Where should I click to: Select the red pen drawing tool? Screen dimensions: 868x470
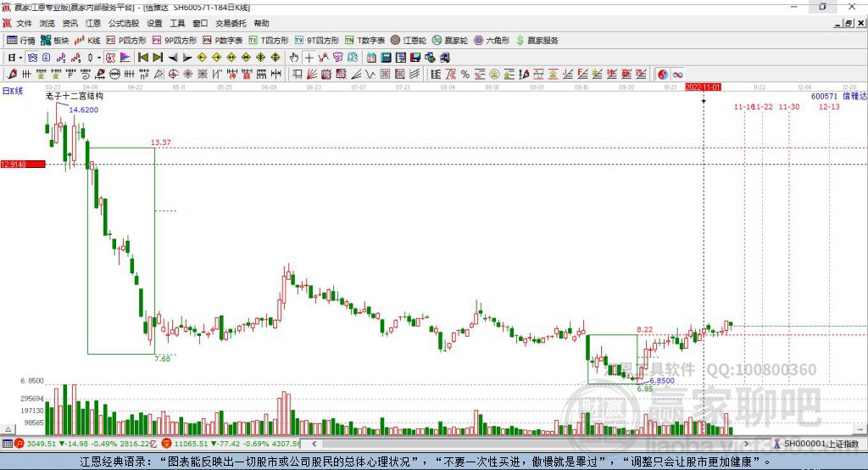coord(12,75)
